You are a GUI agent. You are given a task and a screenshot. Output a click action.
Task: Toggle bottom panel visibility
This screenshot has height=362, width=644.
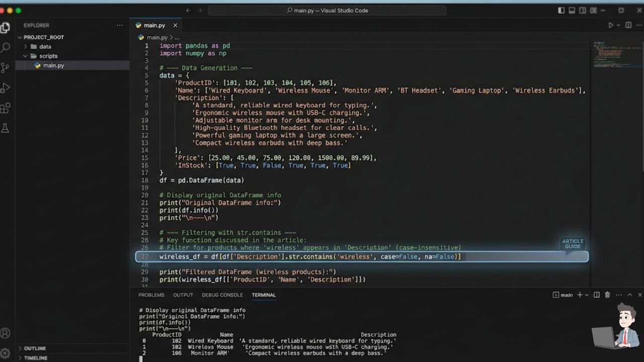click(572, 10)
